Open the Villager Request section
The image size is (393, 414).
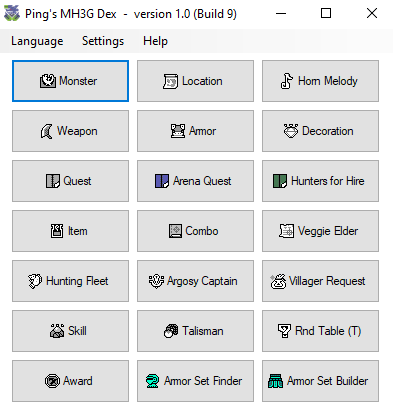[320, 281]
